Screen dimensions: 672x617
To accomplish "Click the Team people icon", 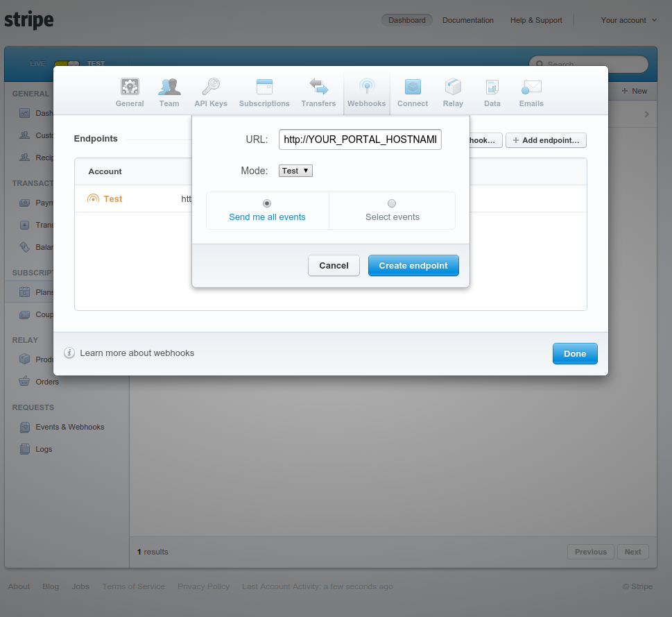I will pos(169,87).
